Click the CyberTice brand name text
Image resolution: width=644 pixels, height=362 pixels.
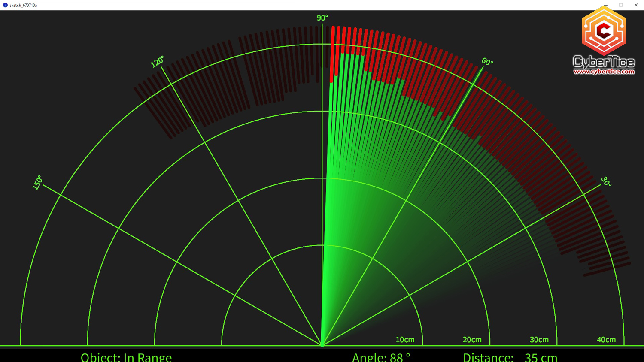click(x=604, y=62)
